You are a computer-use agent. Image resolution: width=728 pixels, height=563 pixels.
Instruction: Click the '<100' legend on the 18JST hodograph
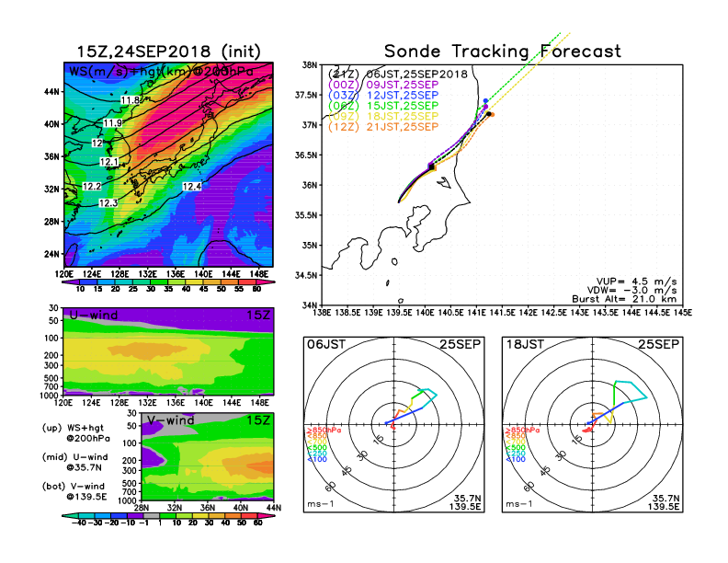515,459
